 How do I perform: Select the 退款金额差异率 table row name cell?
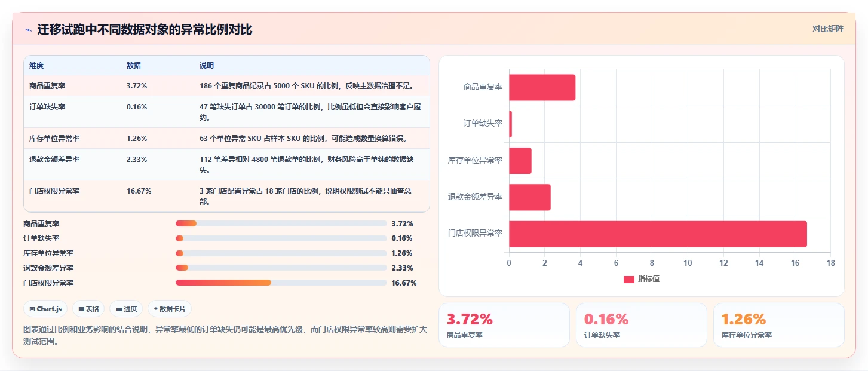[x=72, y=164]
